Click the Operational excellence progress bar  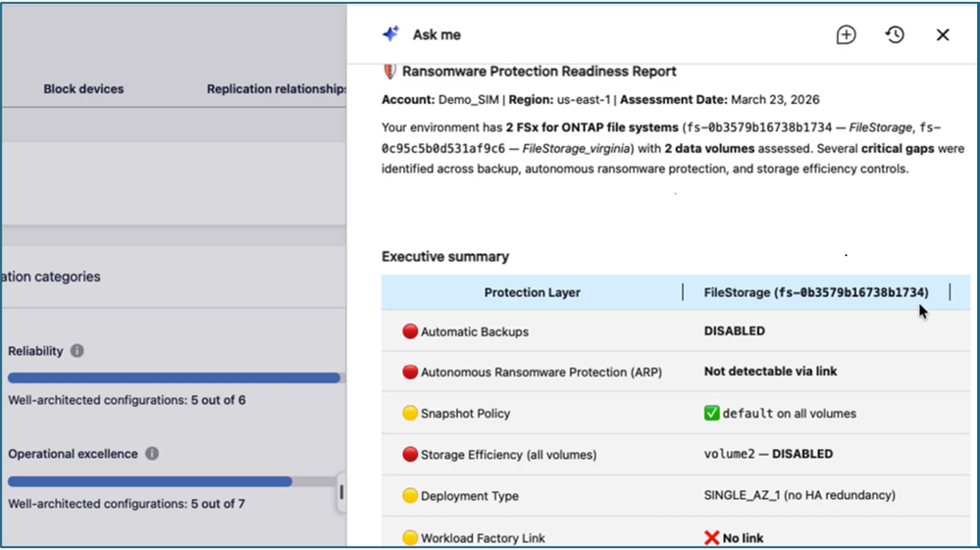coord(172,481)
